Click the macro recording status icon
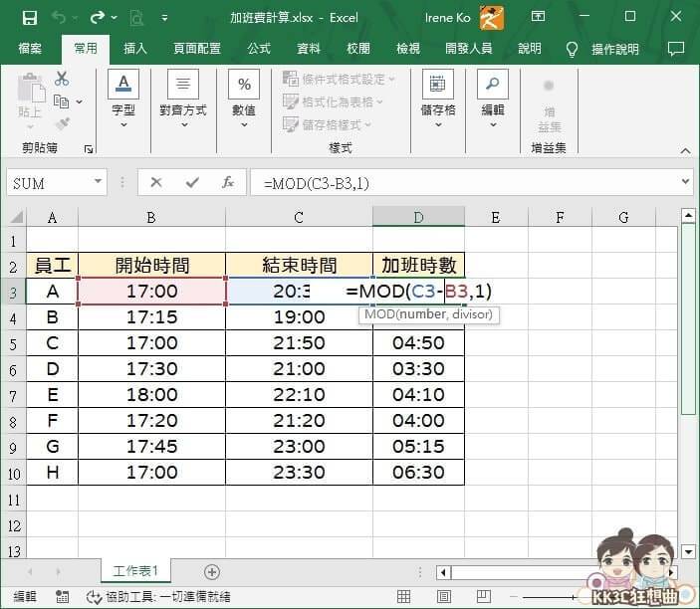700x609 pixels. tap(62, 596)
